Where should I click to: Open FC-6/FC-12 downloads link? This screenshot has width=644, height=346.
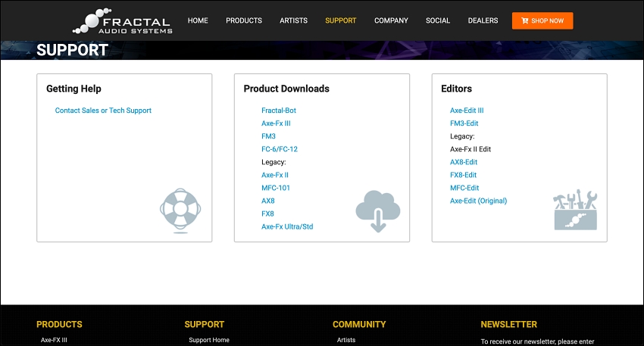(x=280, y=149)
